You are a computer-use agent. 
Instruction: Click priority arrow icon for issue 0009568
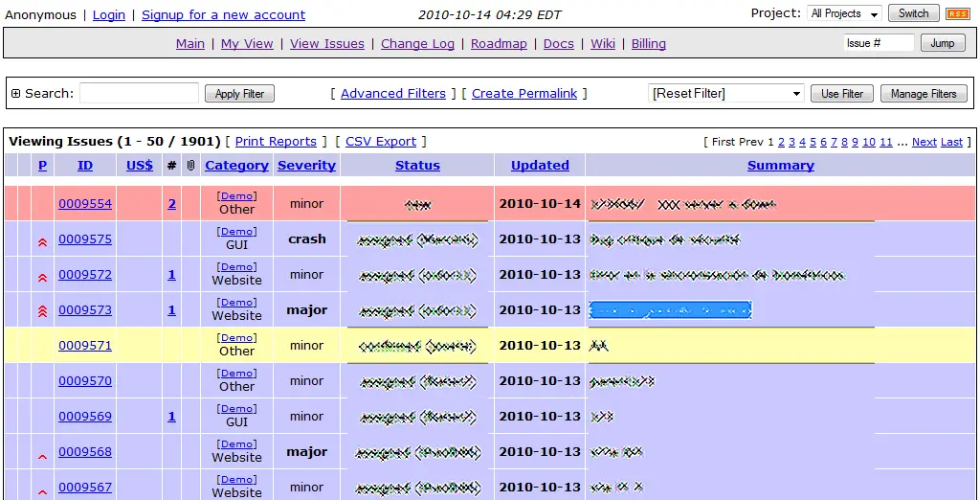pyautogui.click(x=42, y=454)
